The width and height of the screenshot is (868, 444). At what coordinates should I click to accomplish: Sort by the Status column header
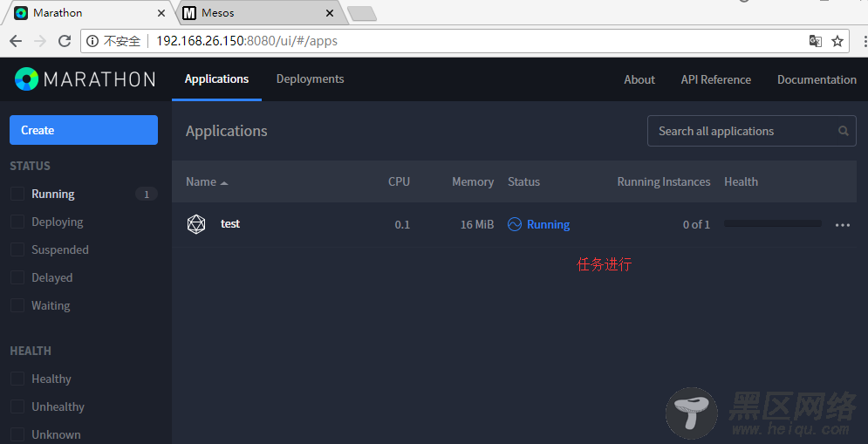coord(523,181)
